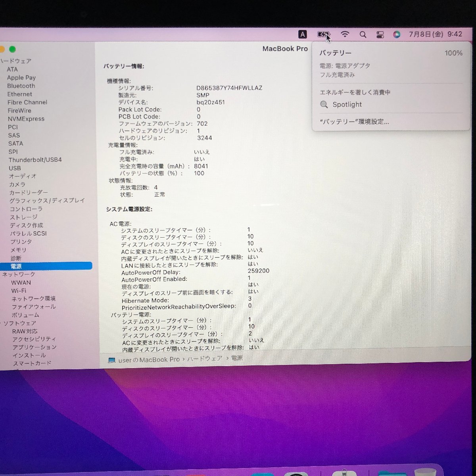Collapse the ハードウェア section header
This screenshot has height=476, width=476.
point(15,61)
